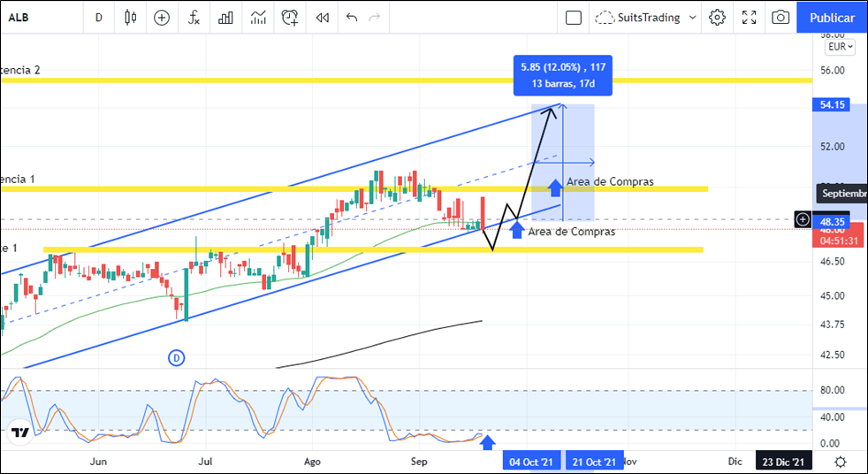
Task: Open indicator templates icon
Action: tap(258, 17)
